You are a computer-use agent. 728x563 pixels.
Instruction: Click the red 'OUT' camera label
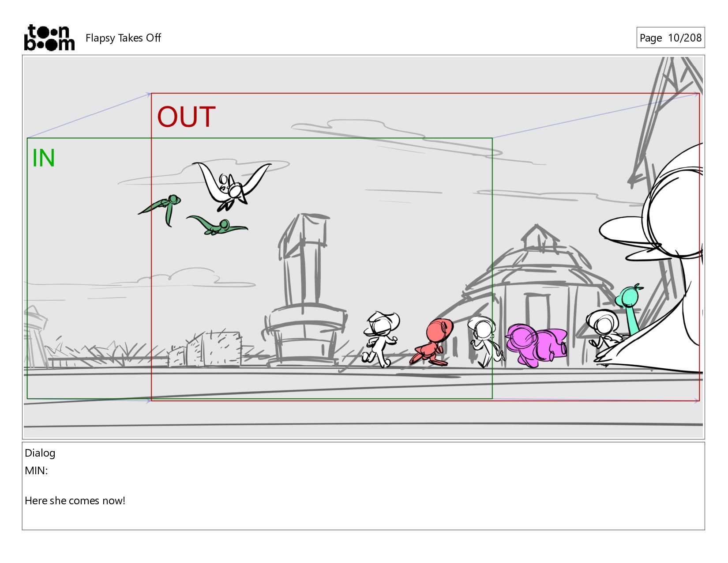pyautogui.click(x=186, y=117)
